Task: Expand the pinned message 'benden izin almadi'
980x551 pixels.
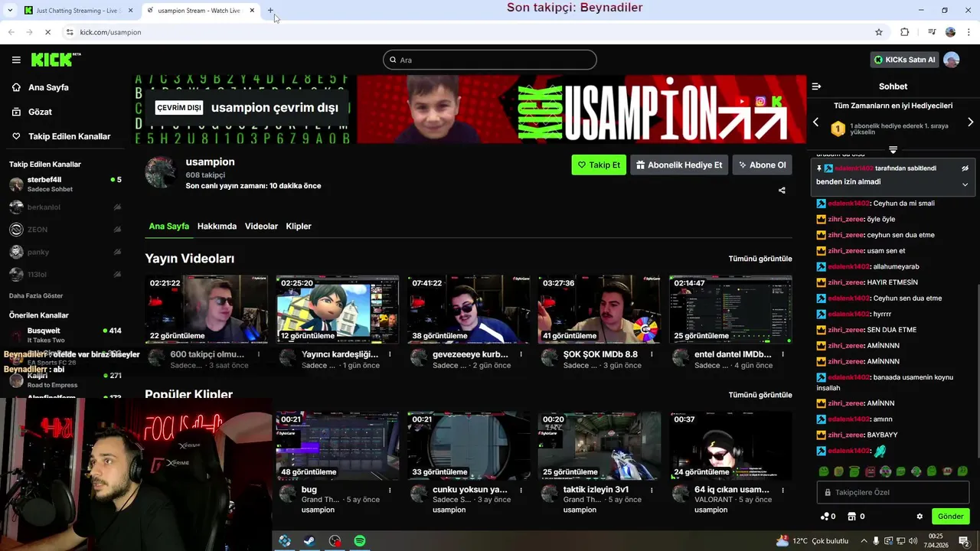Action: 965,184
